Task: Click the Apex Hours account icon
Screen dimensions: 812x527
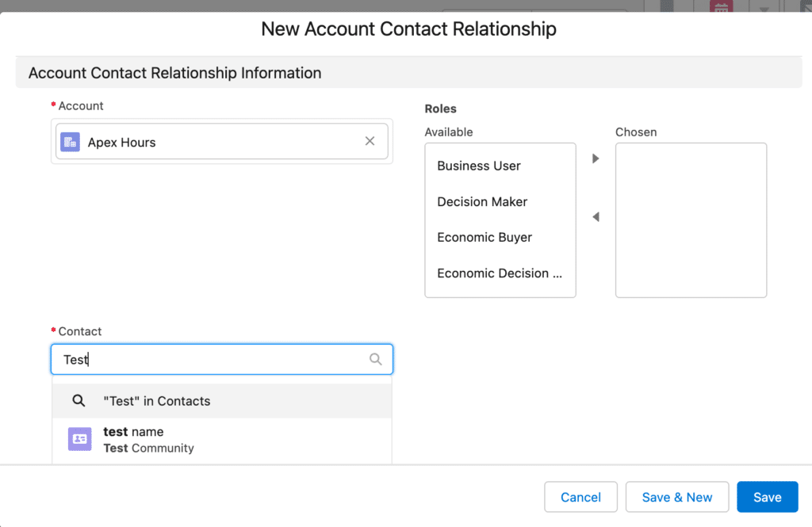Action: tap(70, 142)
